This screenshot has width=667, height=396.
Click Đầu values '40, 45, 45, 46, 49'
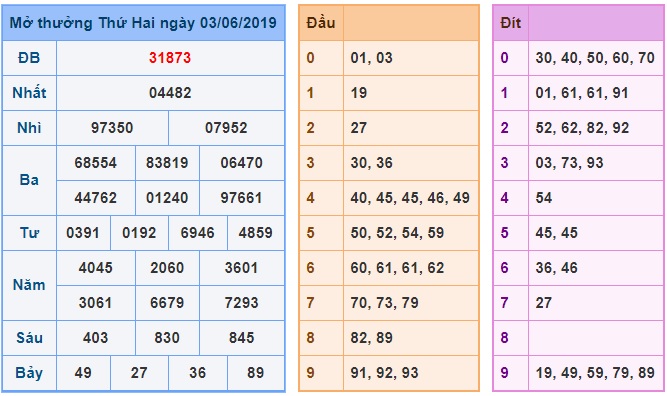(410, 198)
